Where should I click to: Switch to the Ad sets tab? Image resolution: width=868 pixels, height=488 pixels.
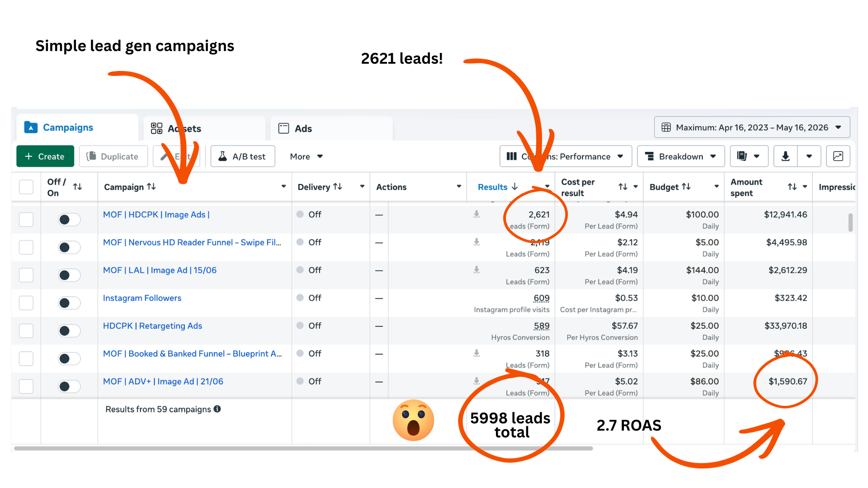click(x=204, y=129)
